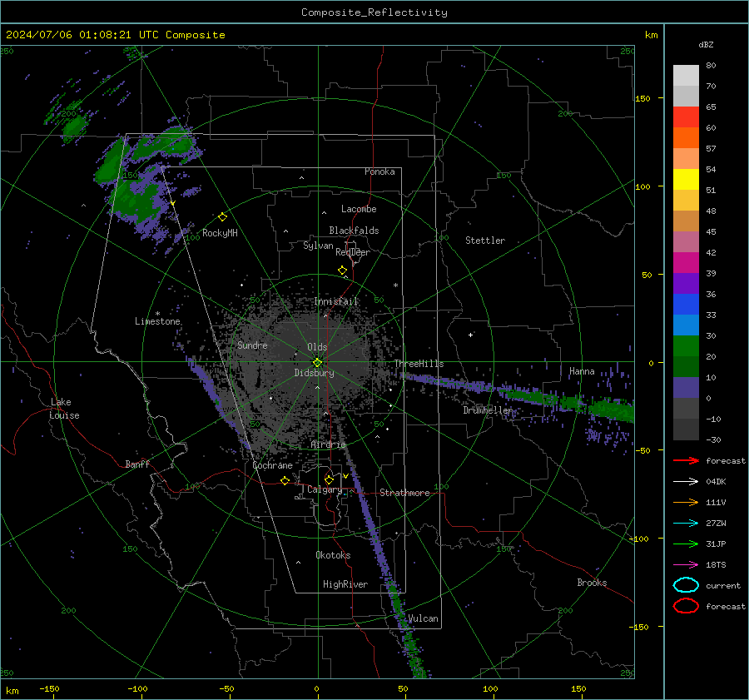The height and width of the screenshot is (700, 749).
Task: Click the RedDeer city label
Action: 353,252
